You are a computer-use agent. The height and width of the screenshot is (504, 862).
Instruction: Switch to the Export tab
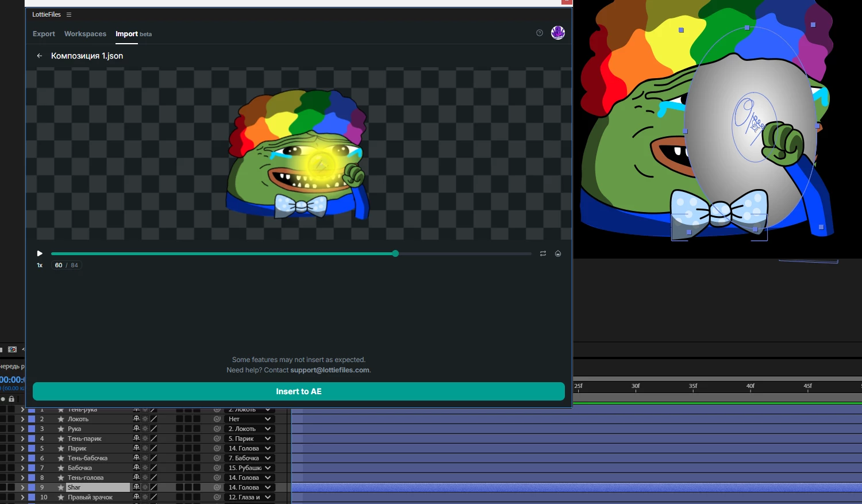44,34
